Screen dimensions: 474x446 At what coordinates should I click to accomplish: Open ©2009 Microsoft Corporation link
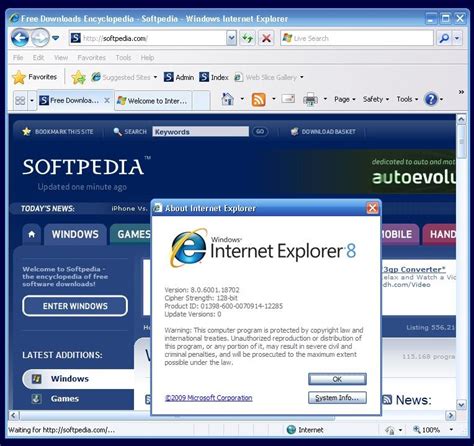209,398
